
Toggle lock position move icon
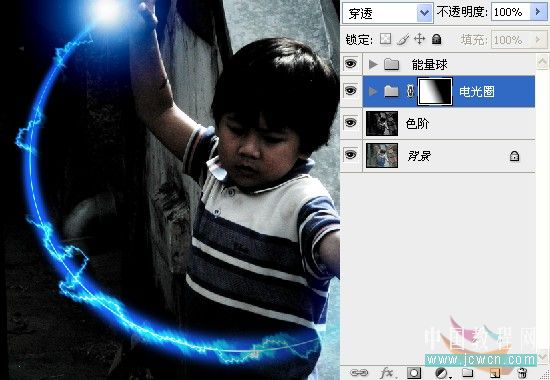click(420, 39)
